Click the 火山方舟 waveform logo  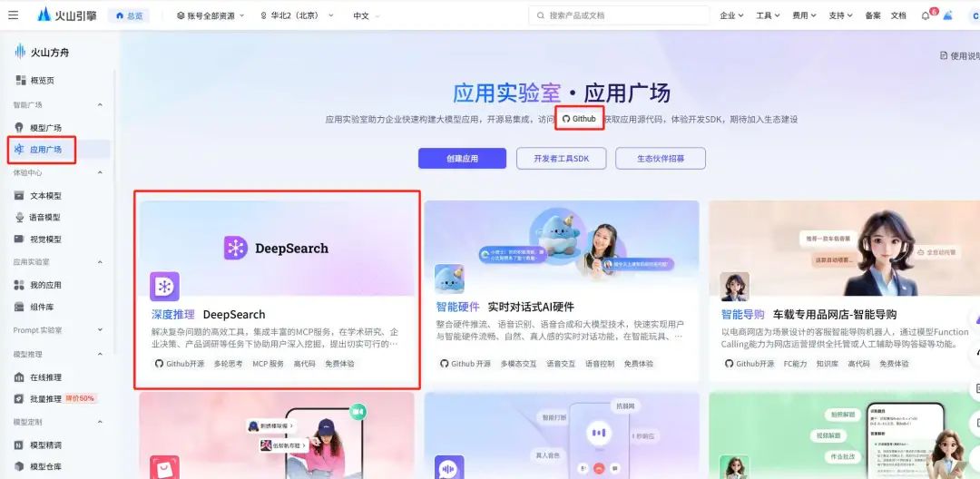[x=20, y=52]
